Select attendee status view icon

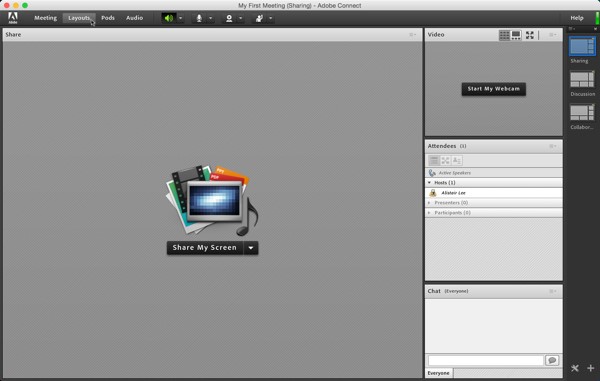tap(457, 161)
